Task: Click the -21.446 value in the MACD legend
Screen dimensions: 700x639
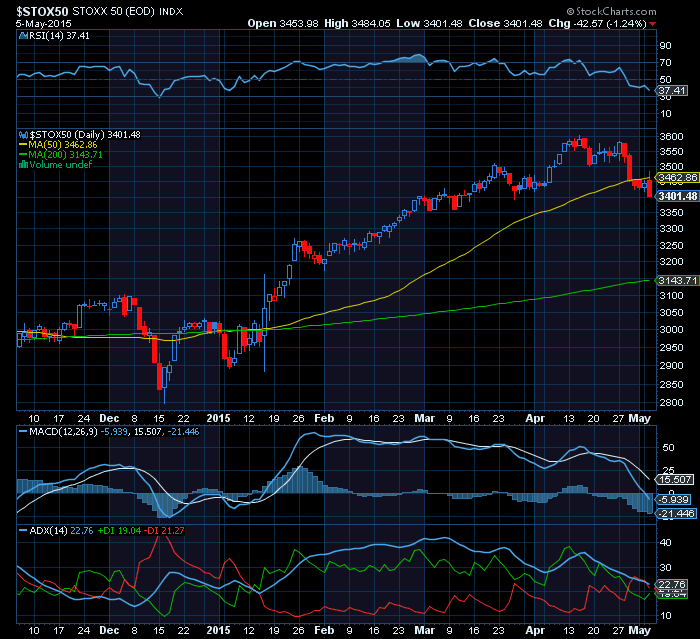Action: [x=183, y=432]
